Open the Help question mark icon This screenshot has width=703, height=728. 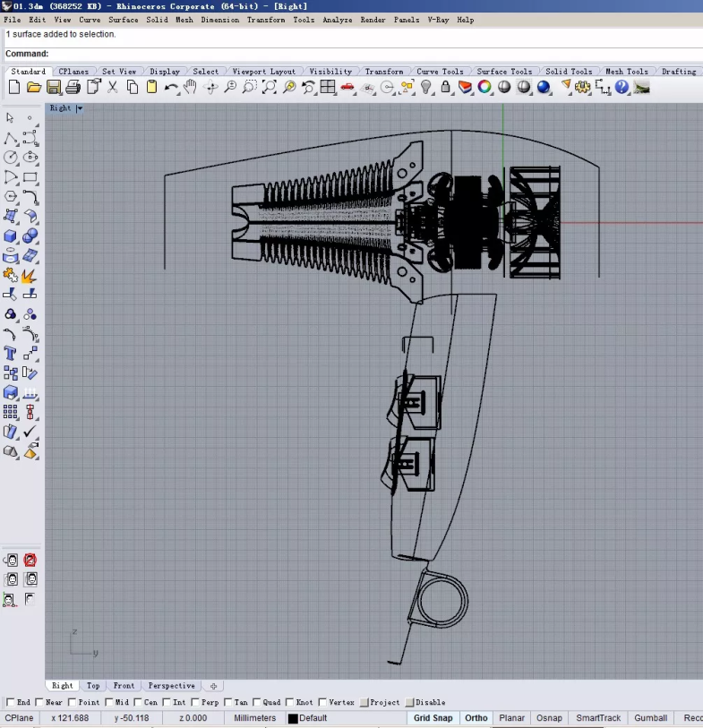coord(622,87)
